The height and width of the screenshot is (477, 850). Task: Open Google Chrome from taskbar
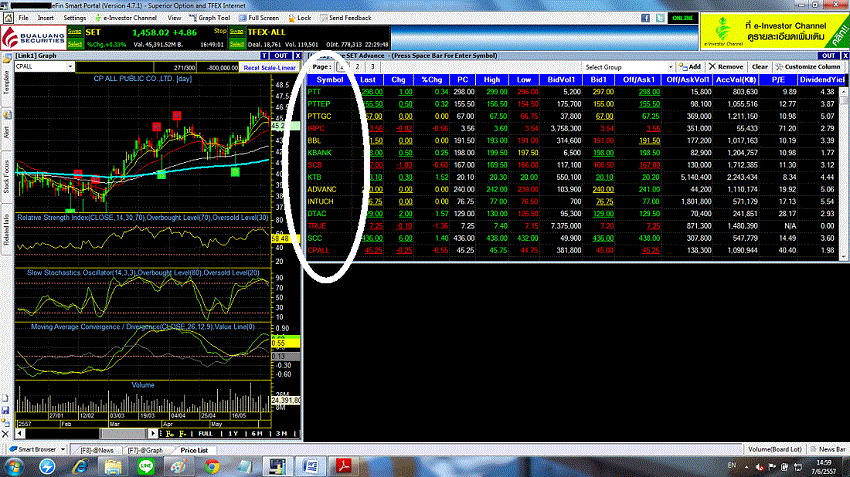point(212,466)
